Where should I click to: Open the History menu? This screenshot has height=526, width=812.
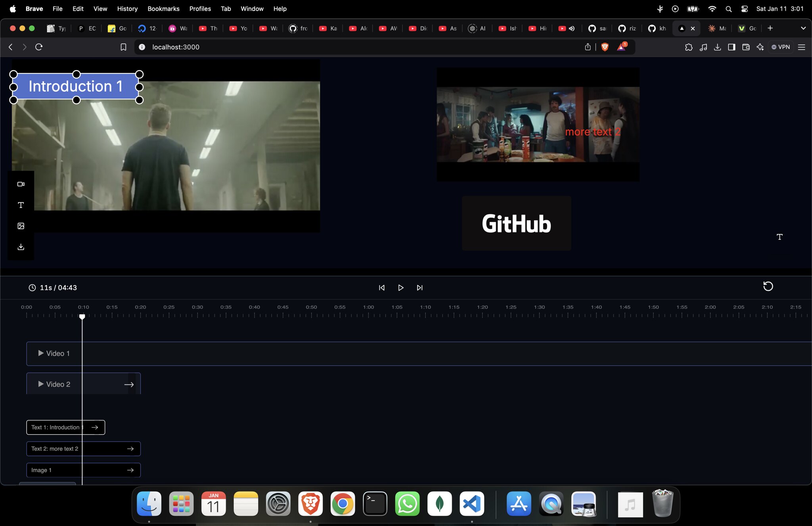(x=127, y=9)
